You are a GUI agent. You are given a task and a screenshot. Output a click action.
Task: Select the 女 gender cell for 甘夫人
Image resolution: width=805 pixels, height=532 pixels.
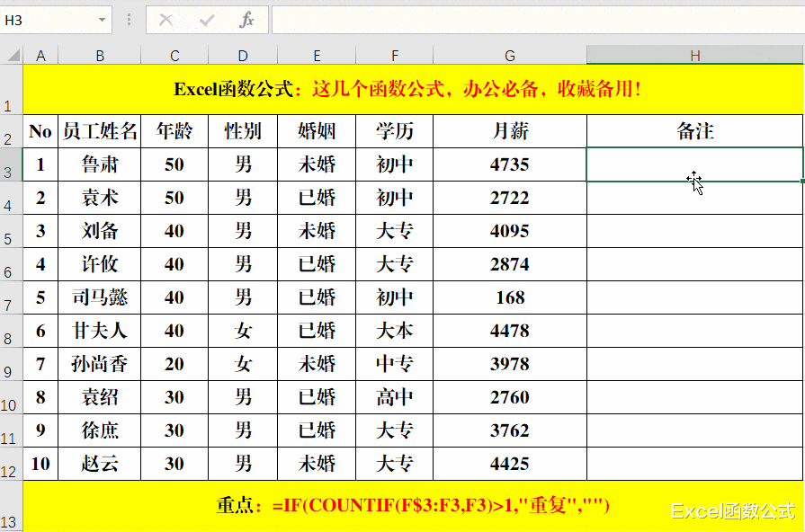242,331
